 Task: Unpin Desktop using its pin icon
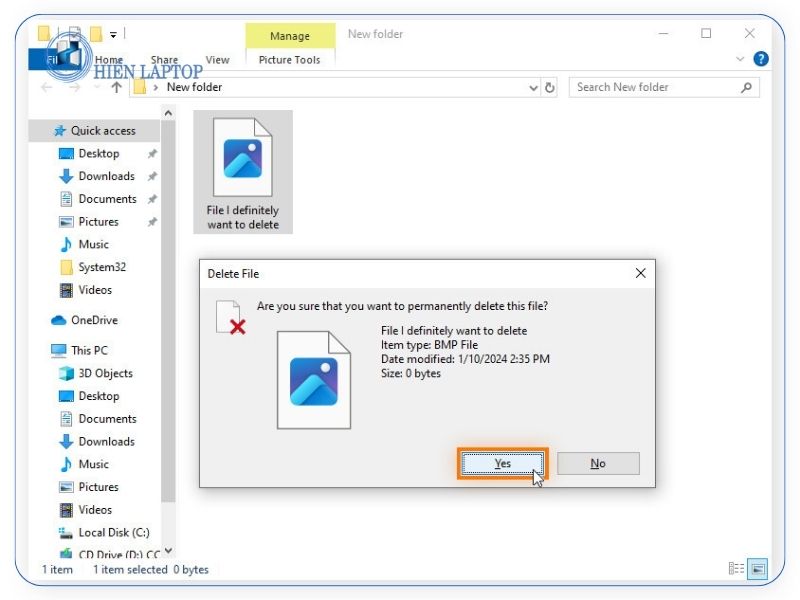coord(152,154)
